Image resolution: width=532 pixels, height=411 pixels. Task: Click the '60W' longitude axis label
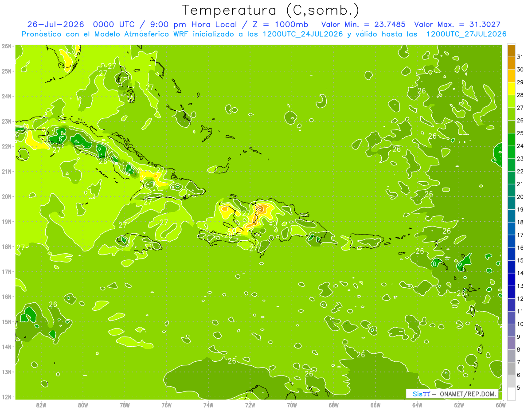[x=500, y=405]
